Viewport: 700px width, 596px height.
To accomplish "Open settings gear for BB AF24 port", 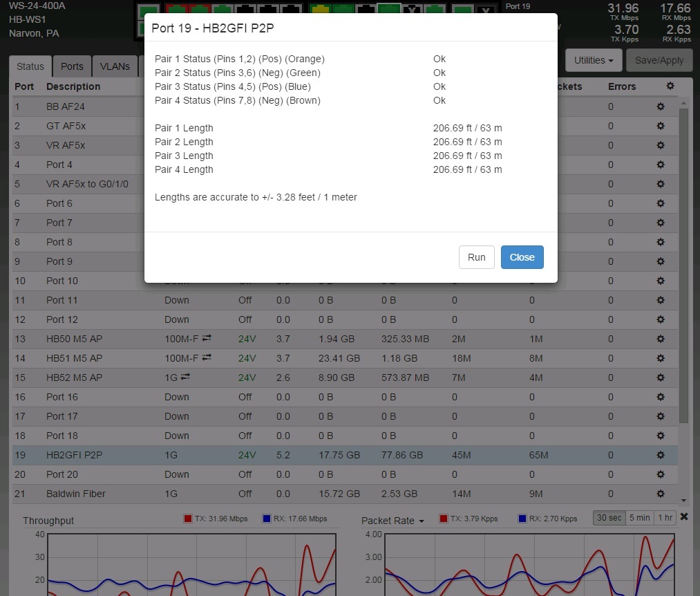I will click(660, 106).
